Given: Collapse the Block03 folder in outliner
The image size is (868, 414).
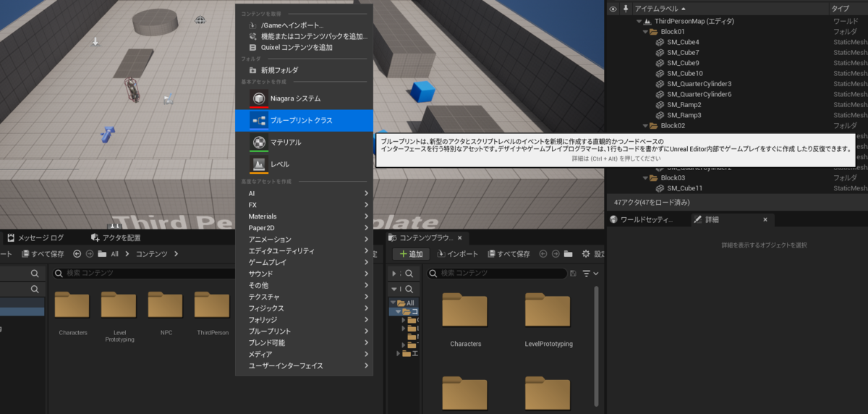Looking at the screenshot, I should tap(644, 177).
